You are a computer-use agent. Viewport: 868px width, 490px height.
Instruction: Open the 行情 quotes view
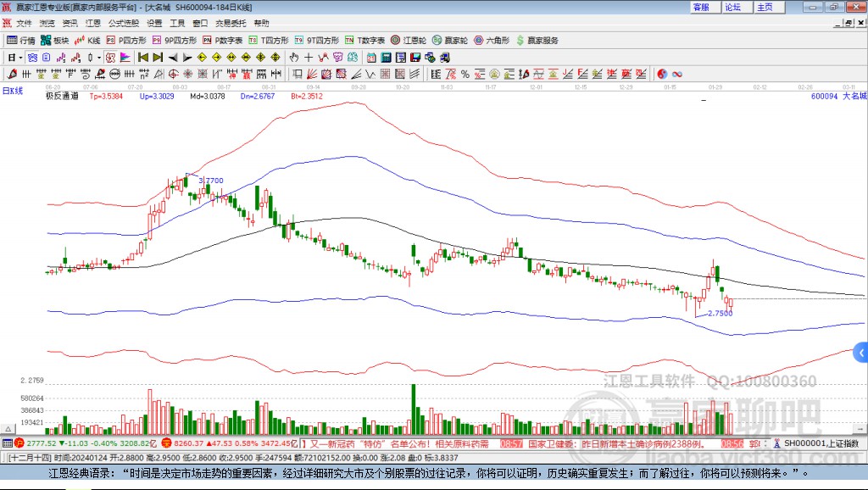21,40
